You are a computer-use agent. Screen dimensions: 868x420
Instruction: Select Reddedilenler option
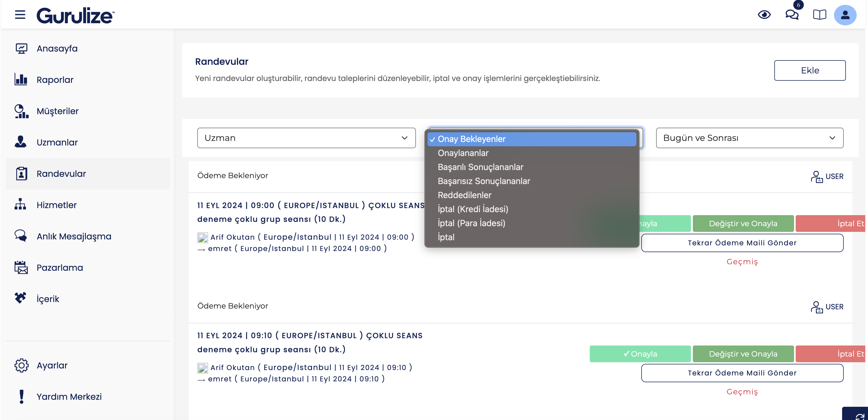tap(532, 195)
